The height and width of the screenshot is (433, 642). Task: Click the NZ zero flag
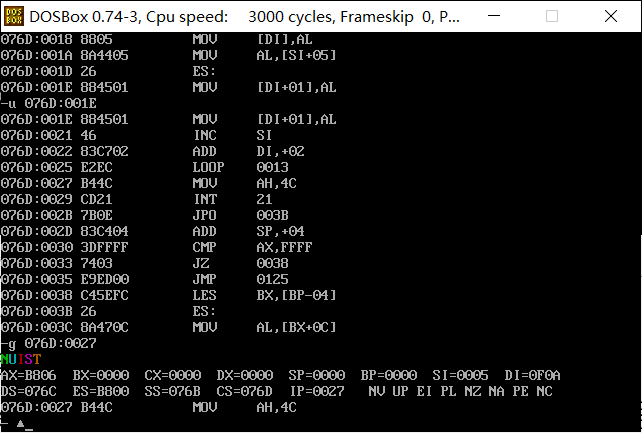(x=472, y=391)
